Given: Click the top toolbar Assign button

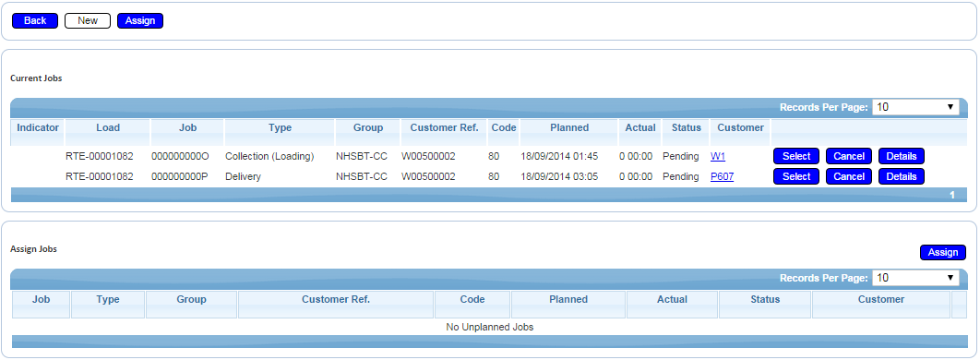Looking at the screenshot, I should coord(140,20).
